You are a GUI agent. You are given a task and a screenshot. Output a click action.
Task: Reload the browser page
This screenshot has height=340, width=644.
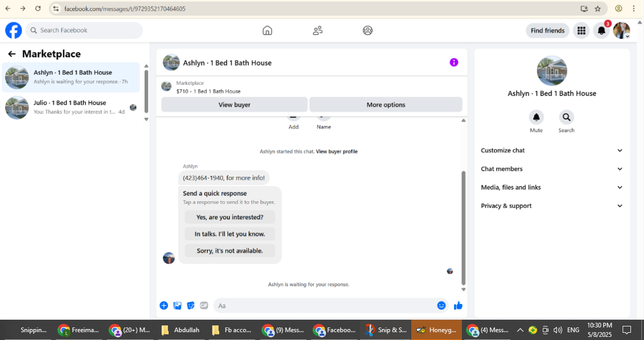click(38, 8)
